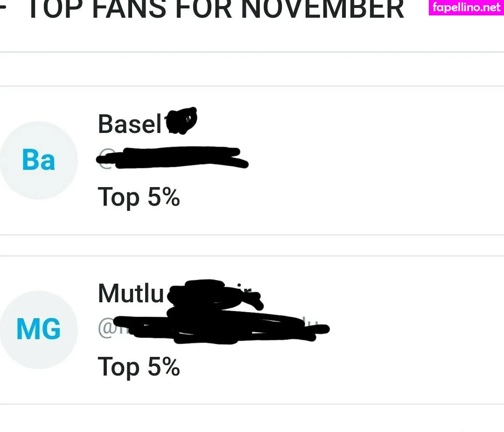Click the redacted handle under Basel
Screen dimensions: 504x432
(173, 159)
